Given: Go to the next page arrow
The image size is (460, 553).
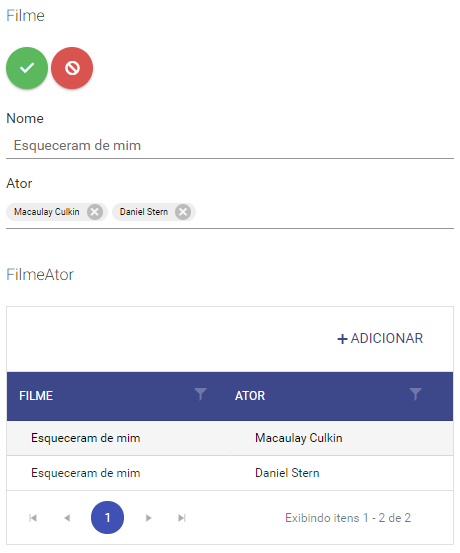Looking at the screenshot, I should click(x=149, y=518).
